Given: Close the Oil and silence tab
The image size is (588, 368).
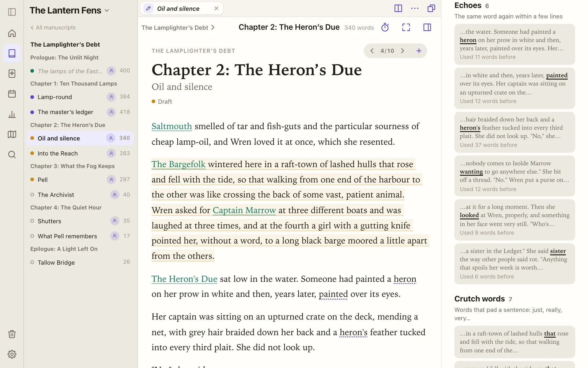Looking at the screenshot, I should click(217, 8).
